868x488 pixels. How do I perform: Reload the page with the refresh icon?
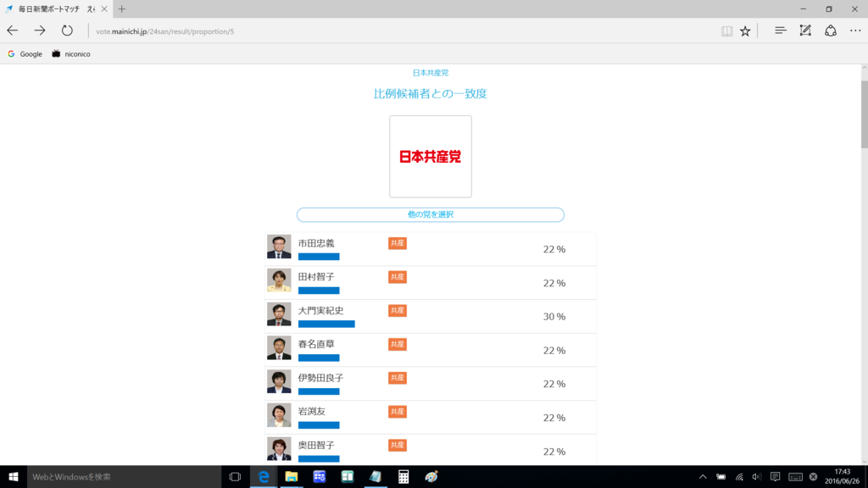(67, 31)
